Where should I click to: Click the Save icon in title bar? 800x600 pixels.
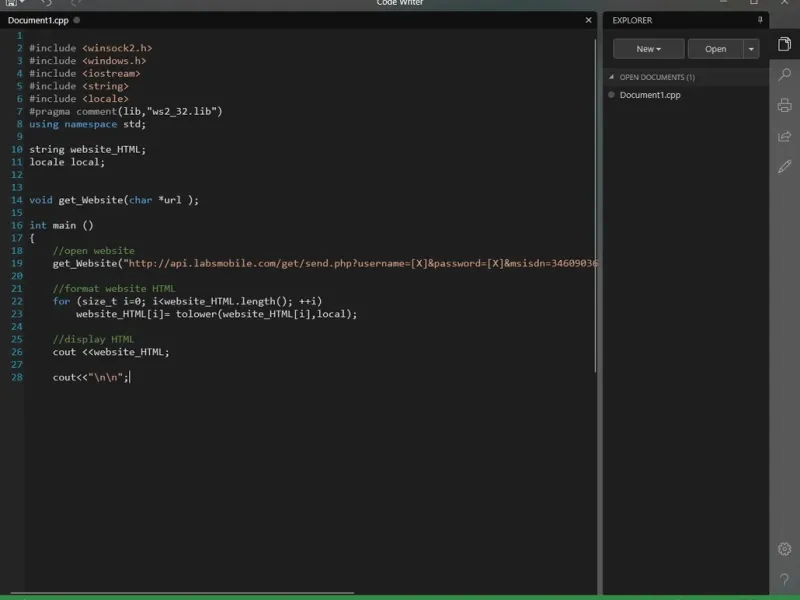[x=11, y=3]
